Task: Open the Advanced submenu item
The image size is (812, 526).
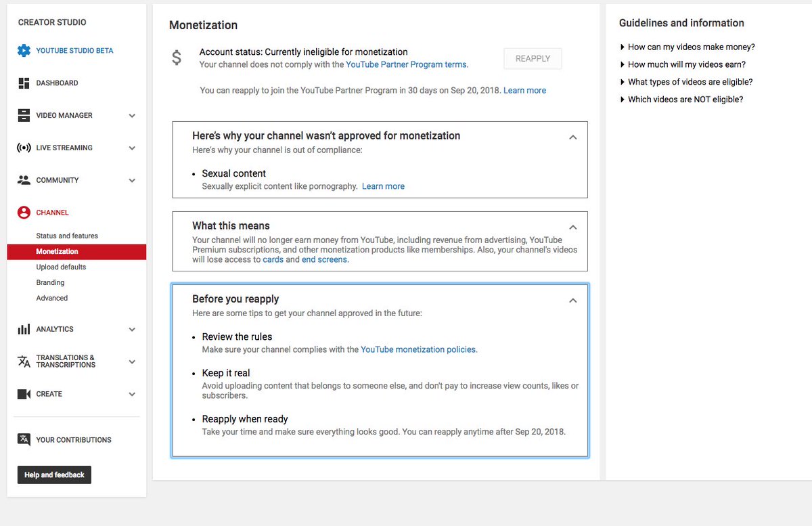Action: coord(51,298)
